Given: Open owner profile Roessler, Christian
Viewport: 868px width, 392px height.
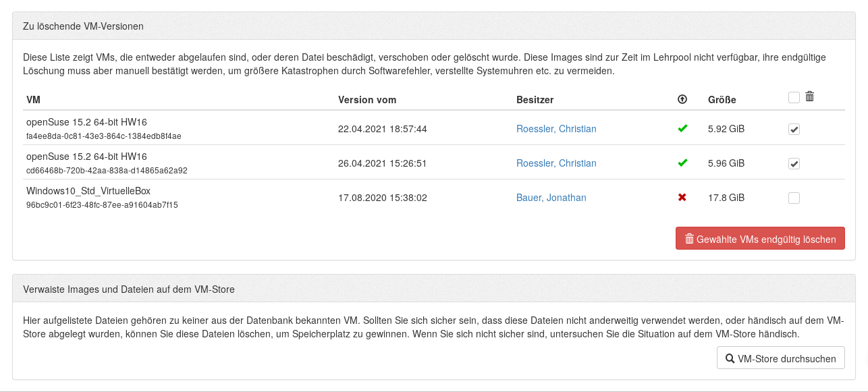Looking at the screenshot, I should (x=556, y=129).
